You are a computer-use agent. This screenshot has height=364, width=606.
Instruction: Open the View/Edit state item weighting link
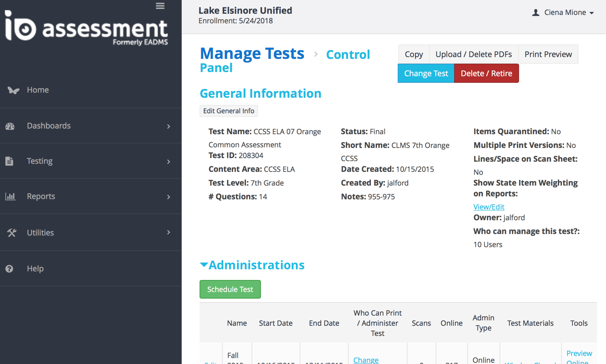pos(489,207)
